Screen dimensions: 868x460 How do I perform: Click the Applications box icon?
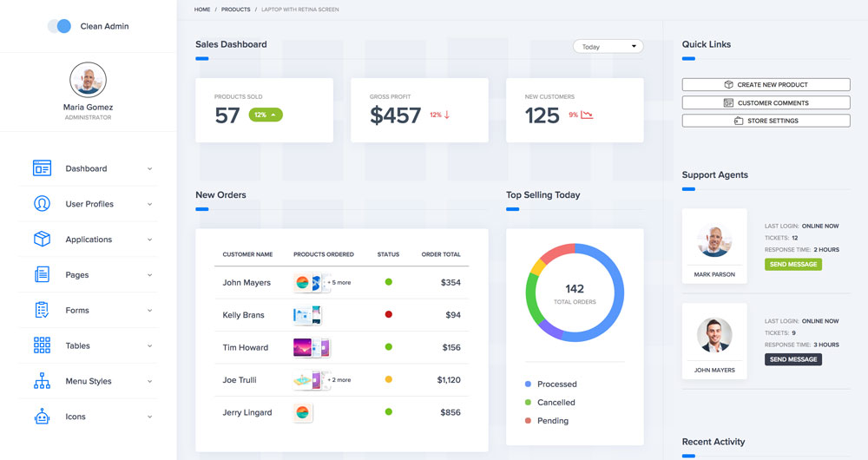click(x=42, y=239)
